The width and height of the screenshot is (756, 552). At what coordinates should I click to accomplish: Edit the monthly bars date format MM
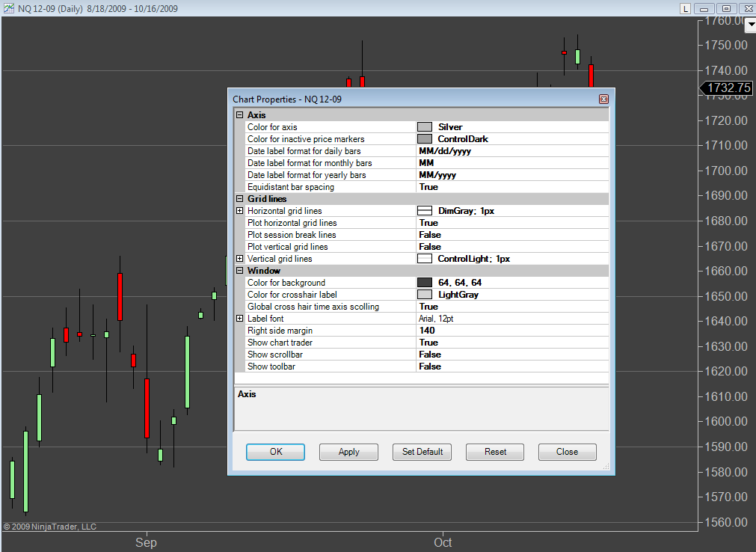coord(512,163)
